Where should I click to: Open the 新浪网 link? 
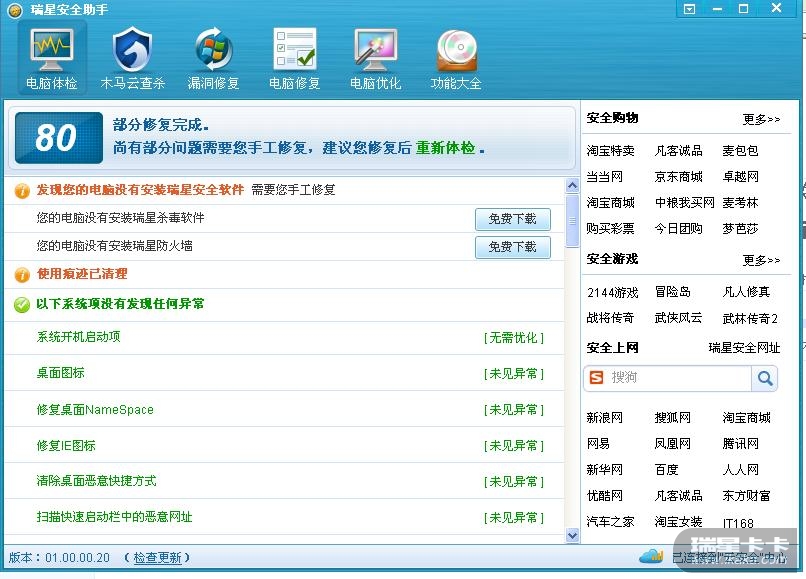point(604,418)
